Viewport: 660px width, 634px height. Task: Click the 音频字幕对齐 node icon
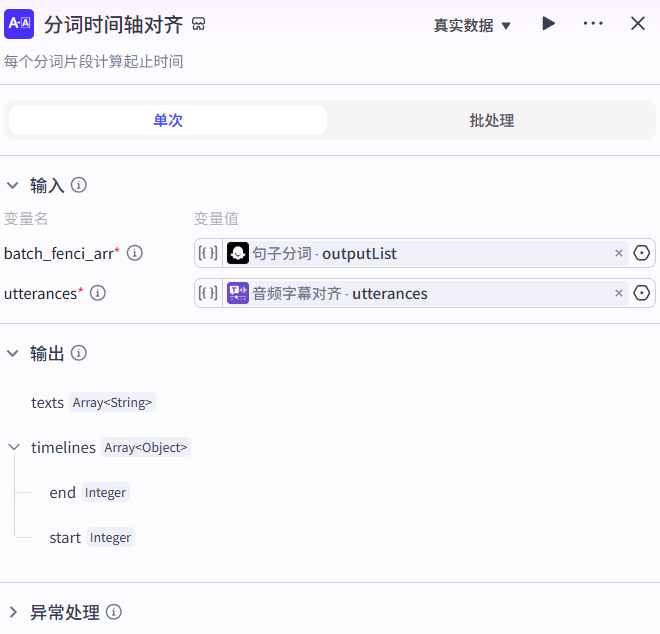pyautogui.click(x=238, y=293)
